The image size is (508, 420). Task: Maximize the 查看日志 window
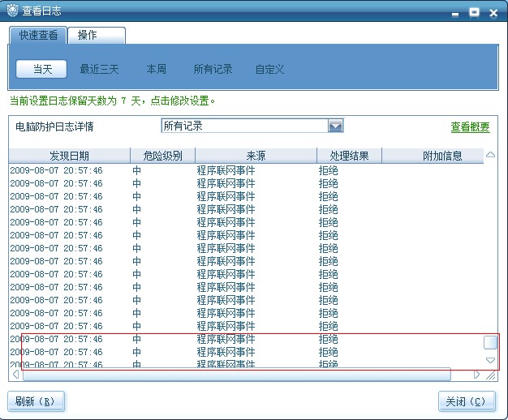474,13
